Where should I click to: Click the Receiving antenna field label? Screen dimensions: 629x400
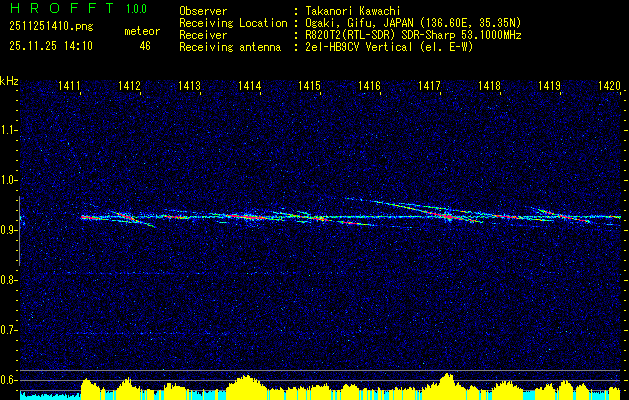[230, 47]
